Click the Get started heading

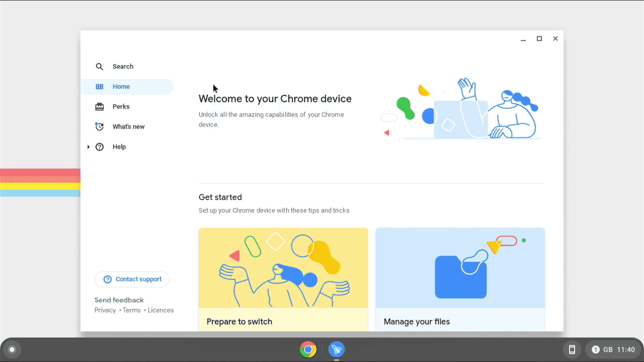point(220,197)
